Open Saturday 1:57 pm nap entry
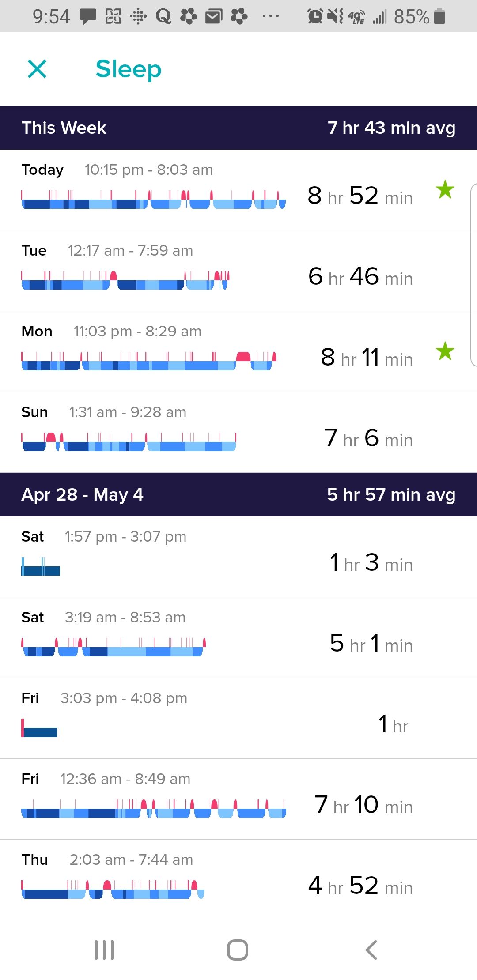477x980 pixels. pyautogui.click(x=238, y=557)
